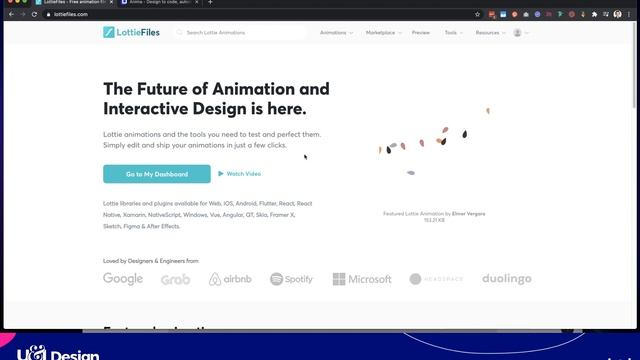Click the browser forward arrow
Viewport: 640px width, 360px height.
coord(23,14)
